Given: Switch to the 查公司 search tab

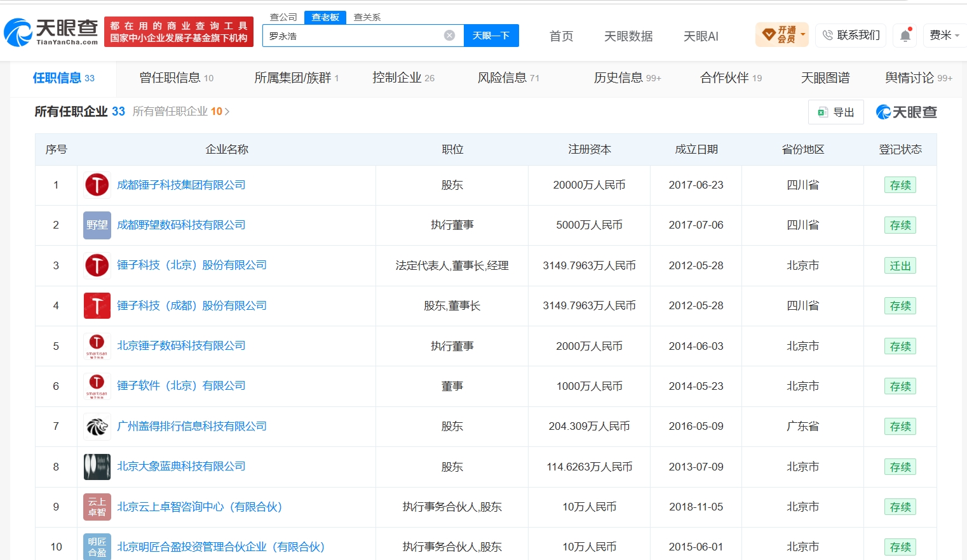Looking at the screenshot, I should [283, 17].
